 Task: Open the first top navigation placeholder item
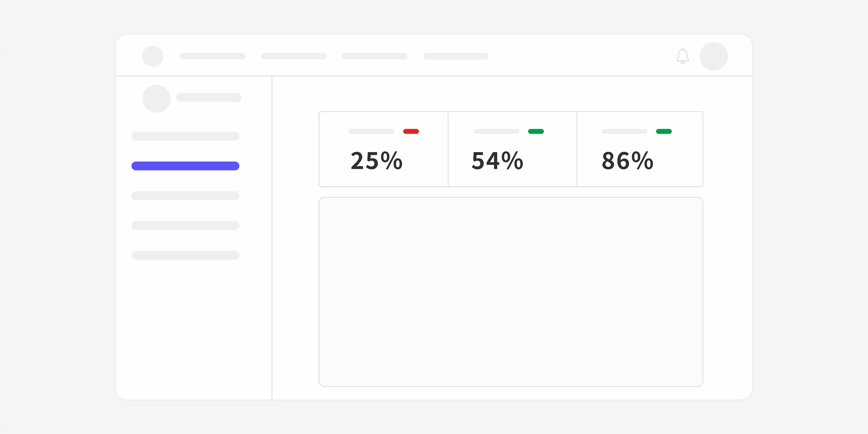(x=213, y=56)
